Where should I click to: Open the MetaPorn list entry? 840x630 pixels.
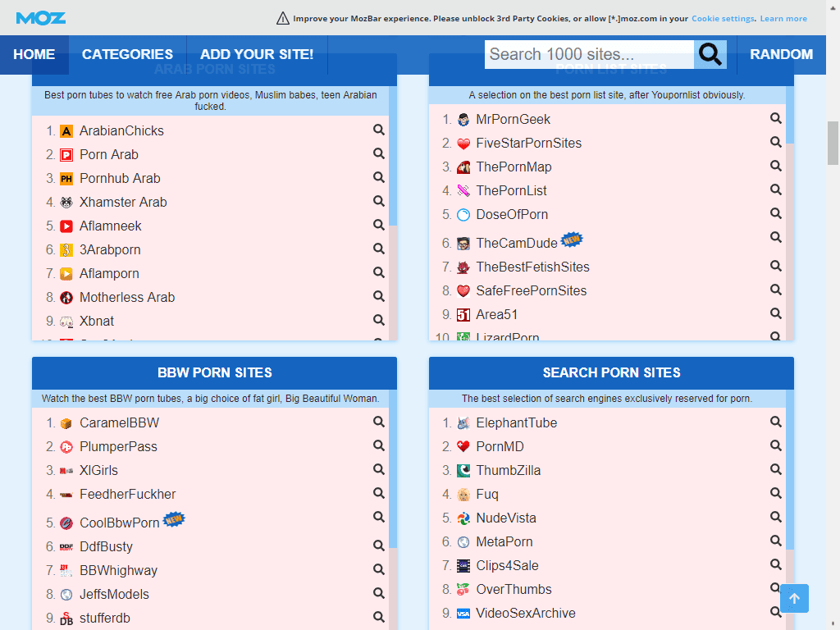click(504, 541)
